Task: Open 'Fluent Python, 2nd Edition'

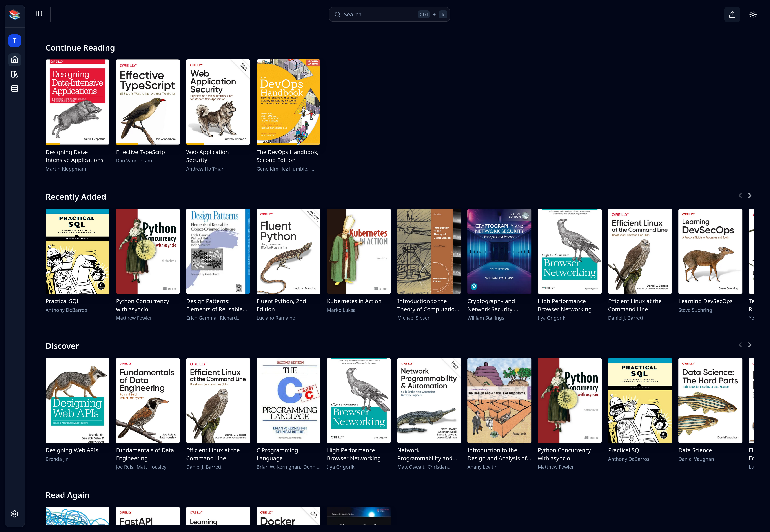Action: (x=288, y=251)
